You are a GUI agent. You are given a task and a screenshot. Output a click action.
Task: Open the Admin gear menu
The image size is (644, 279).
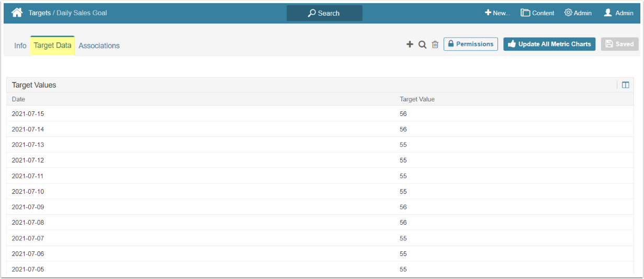tap(578, 13)
